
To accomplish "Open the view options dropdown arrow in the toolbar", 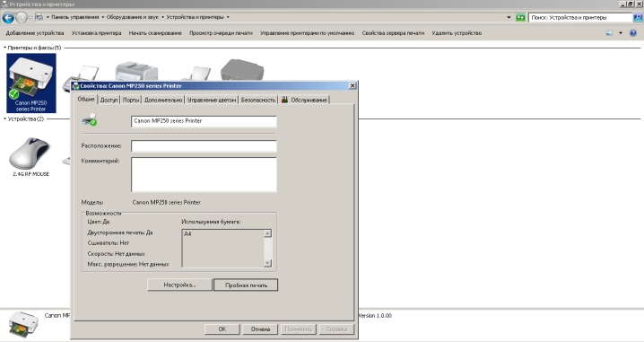I will tap(620, 33).
